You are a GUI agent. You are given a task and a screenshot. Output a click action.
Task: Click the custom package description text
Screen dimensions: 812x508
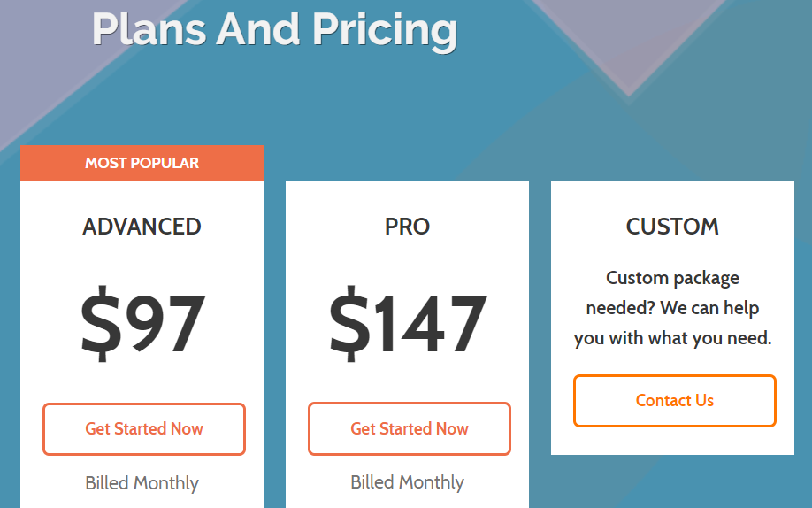[673, 308]
